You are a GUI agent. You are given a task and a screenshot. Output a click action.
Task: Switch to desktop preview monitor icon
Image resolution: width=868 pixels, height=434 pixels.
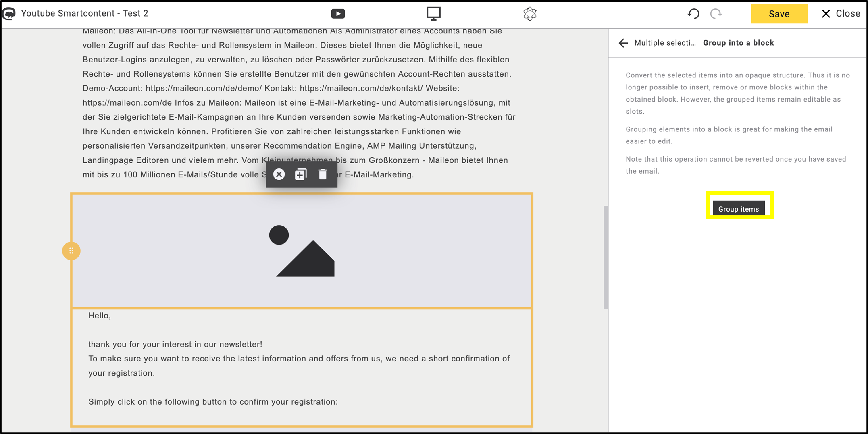(x=433, y=14)
